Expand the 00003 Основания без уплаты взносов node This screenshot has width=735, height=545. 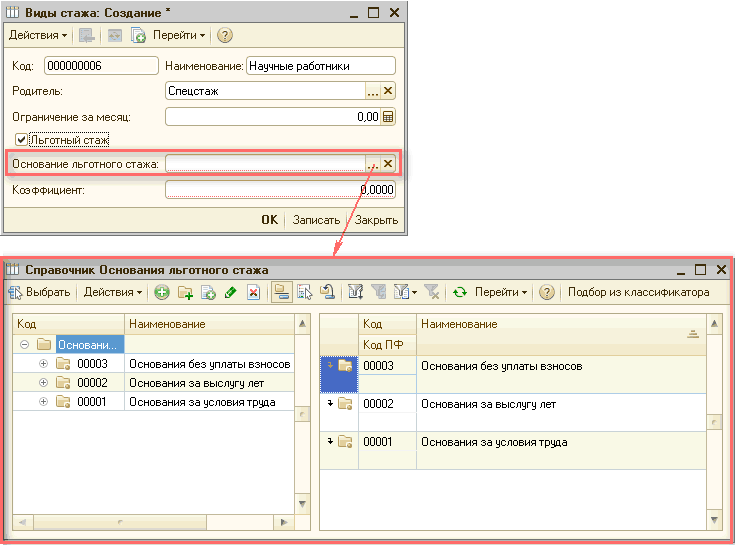tap(43, 363)
